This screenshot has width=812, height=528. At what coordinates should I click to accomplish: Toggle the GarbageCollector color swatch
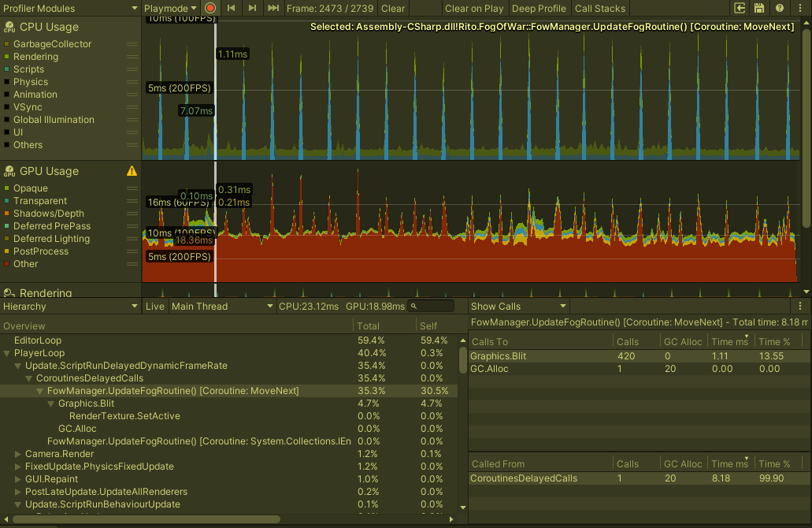coord(7,44)
